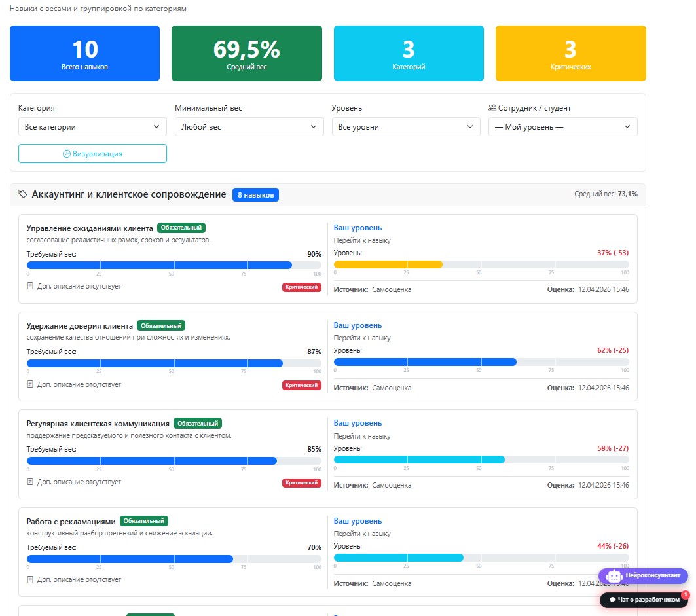Click the Управление ожиданиями клиента skill title
Viewport: 696px width, 616px height.
click(x=90, y=228)
